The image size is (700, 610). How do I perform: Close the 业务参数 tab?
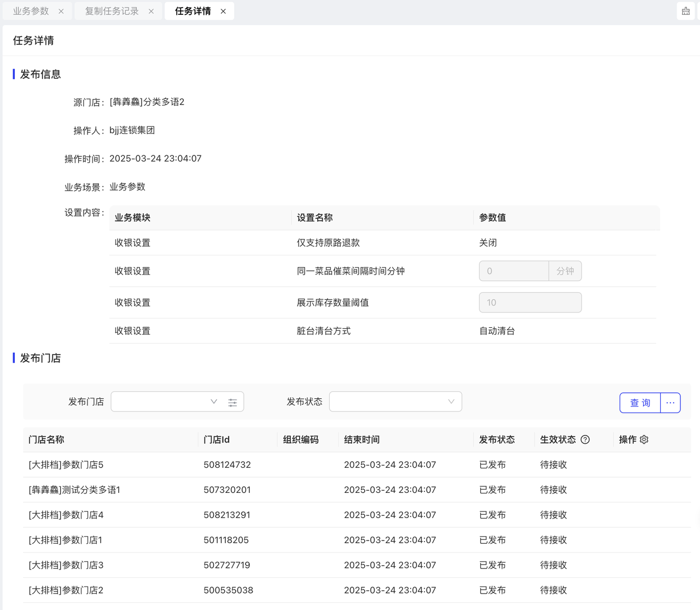61,11
